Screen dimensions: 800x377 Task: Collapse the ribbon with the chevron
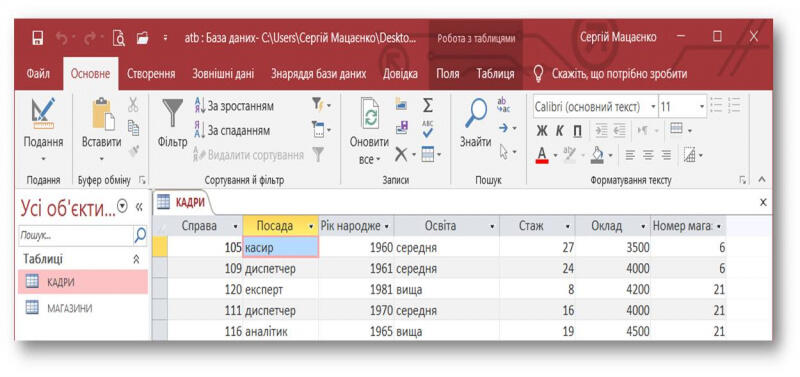(x=762, y=180)
